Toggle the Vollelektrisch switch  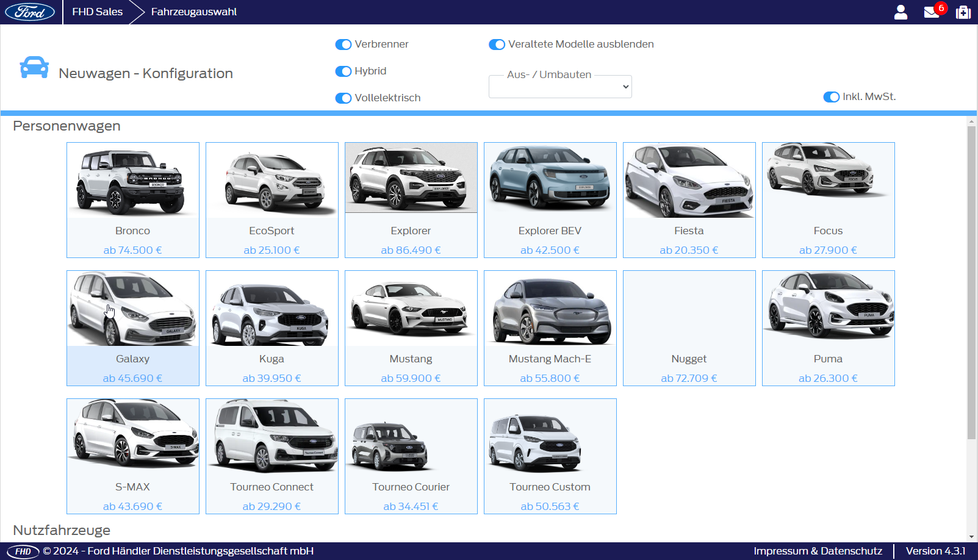(343, 98)
